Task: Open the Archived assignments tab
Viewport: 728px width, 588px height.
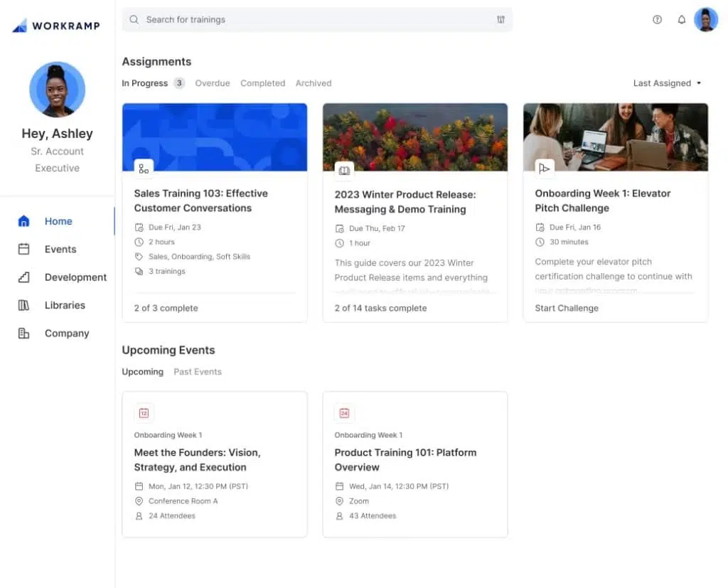Action: tap(314, 83)
